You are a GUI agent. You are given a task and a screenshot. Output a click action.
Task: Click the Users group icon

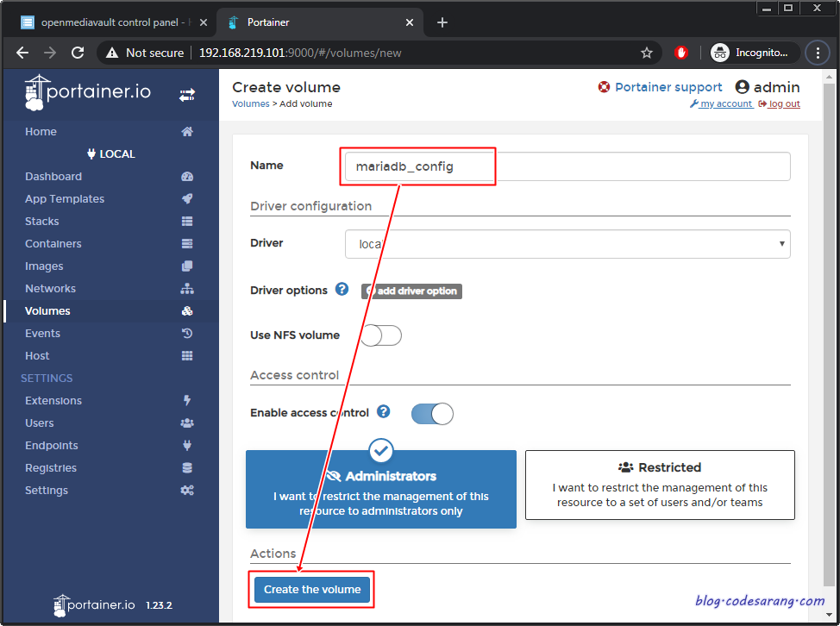point(187,423)
